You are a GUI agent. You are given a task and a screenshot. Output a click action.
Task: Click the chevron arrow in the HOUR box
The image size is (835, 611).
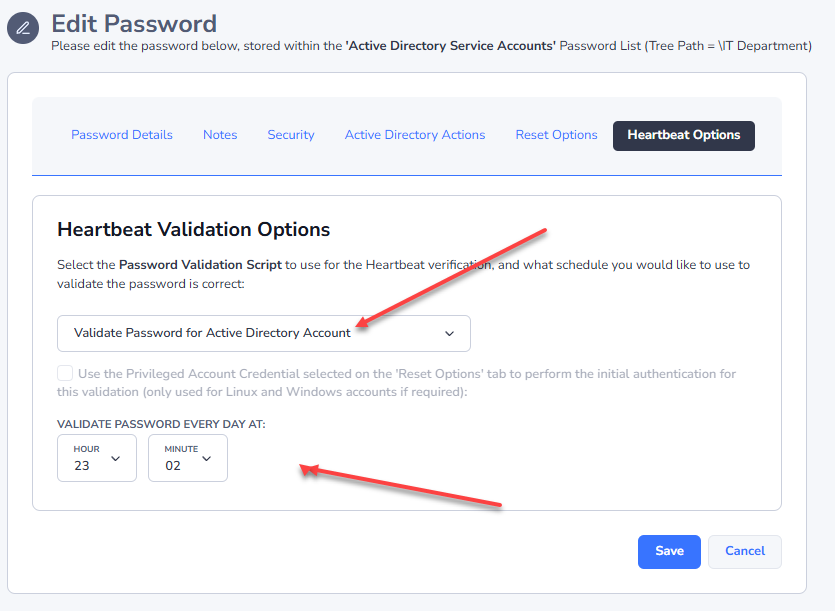coord(115,458)
